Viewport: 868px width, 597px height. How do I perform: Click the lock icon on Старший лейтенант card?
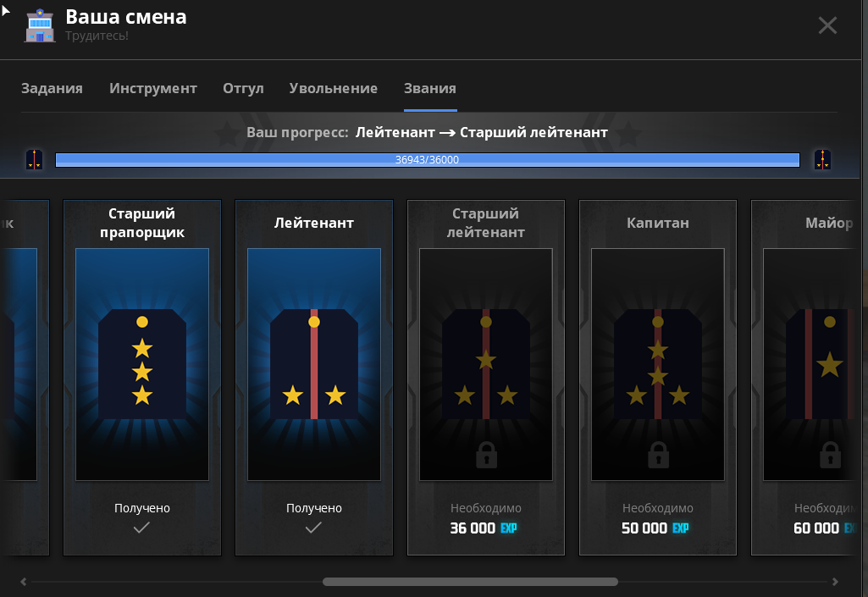coord(486,455)
